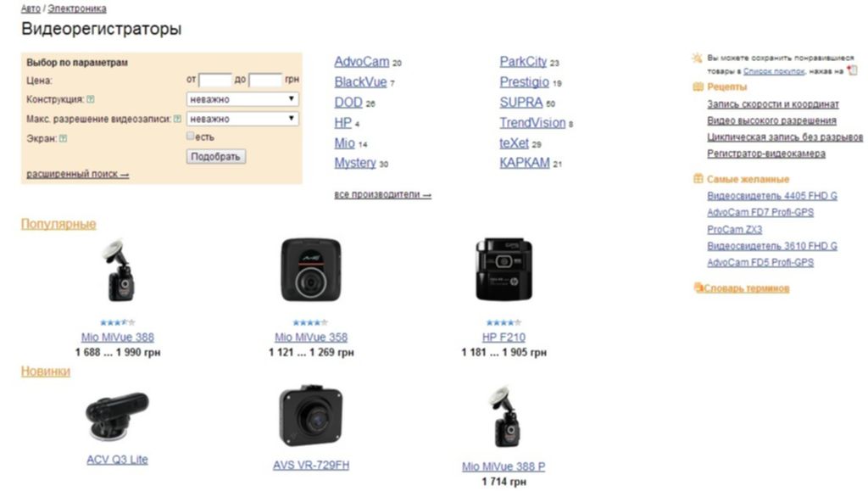Click the Словарь терминов book icon

click(x=698, y=288)
